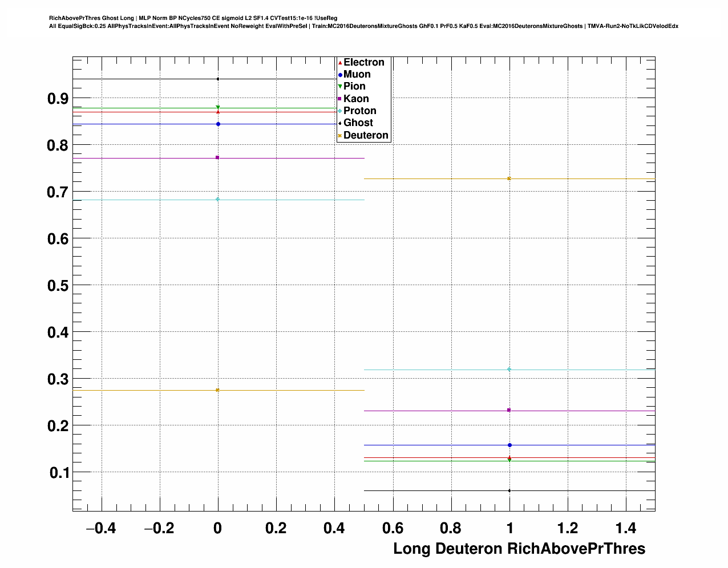Click the blue Muon circle legend marker

(340, 75)
